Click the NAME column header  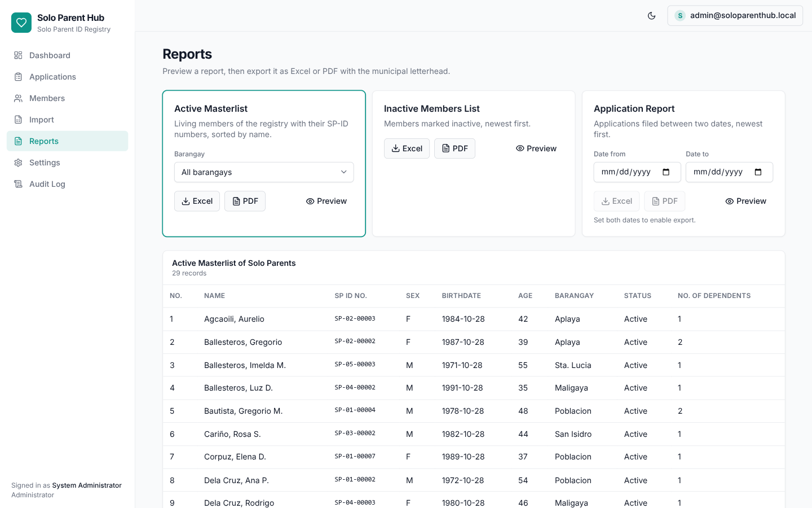(214, 296)
